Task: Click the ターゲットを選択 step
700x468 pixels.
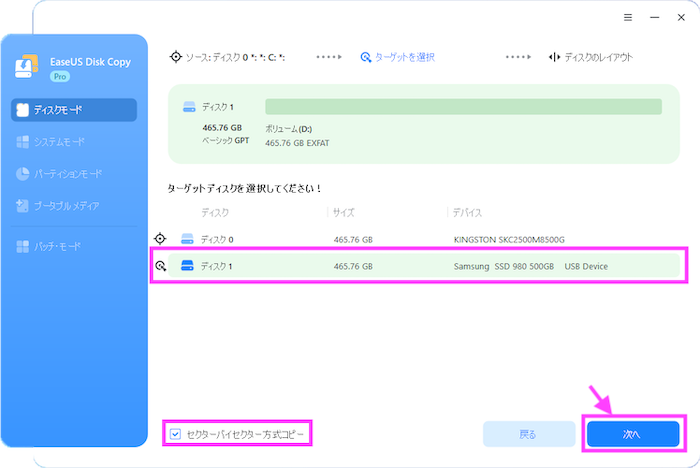Action: tap(404, 57)
